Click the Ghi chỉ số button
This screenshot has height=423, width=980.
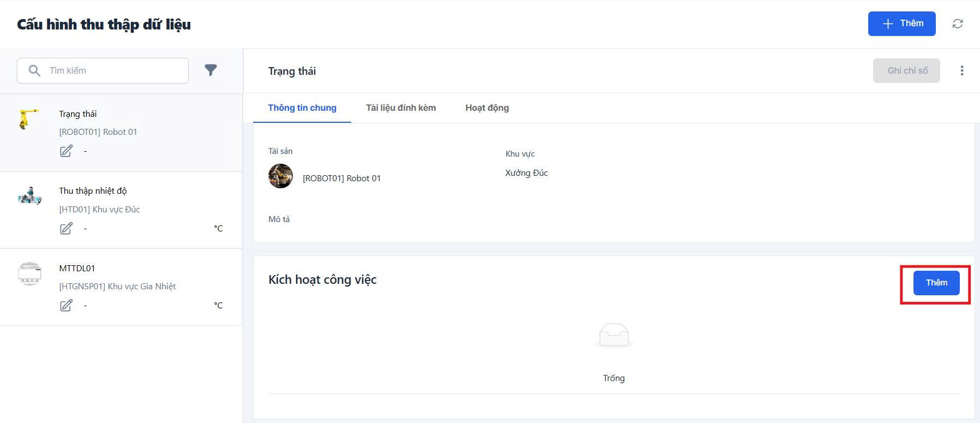click(906, 71)
